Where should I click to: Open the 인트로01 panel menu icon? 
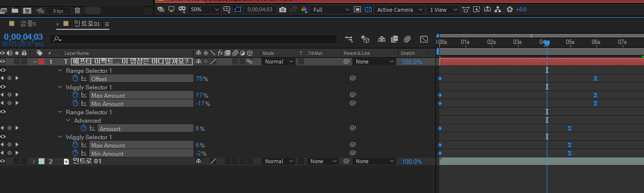(107, 24)
